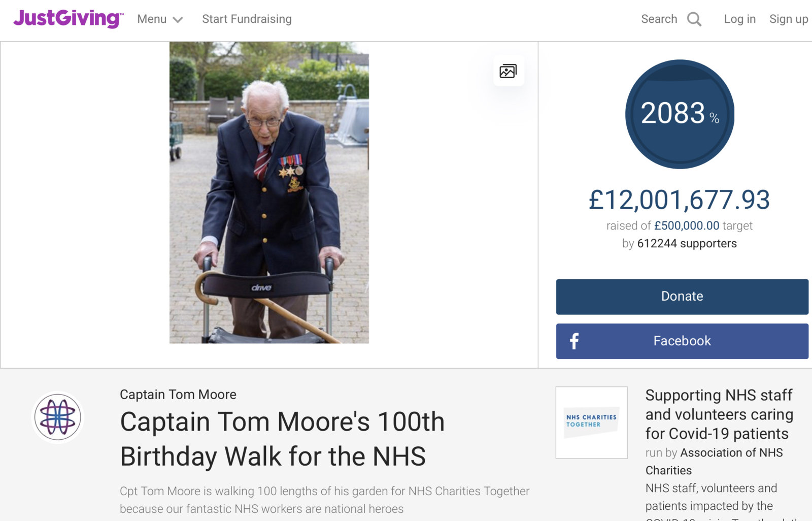Share via the Facebook button
The height and width of the screenshot is (521, 812).
click(x=682, y=341)
